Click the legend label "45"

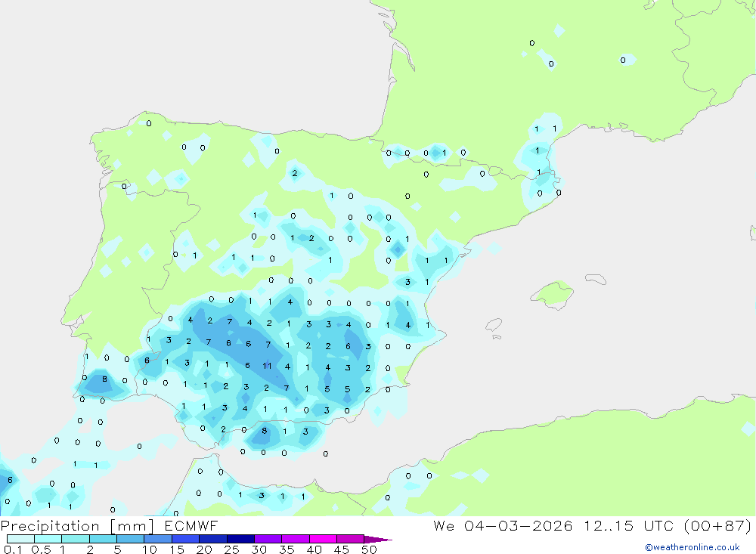coord(342,549)
